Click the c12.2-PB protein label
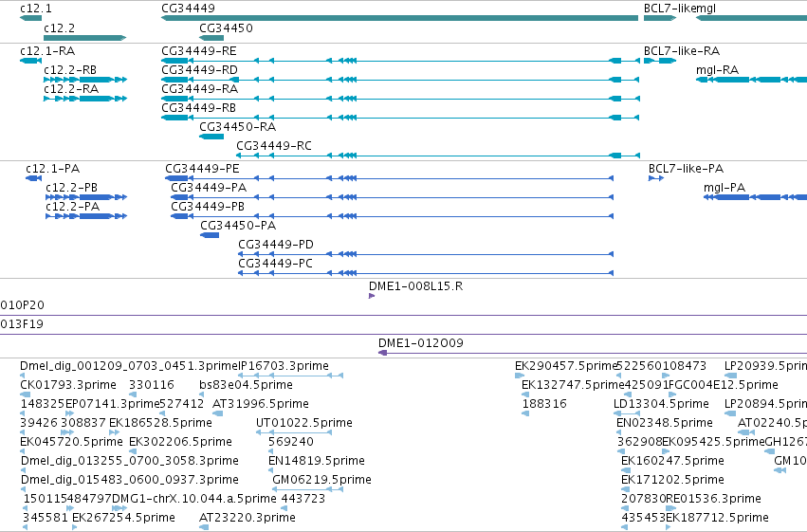Screen dimensions: 807x532 pos(71,188)
